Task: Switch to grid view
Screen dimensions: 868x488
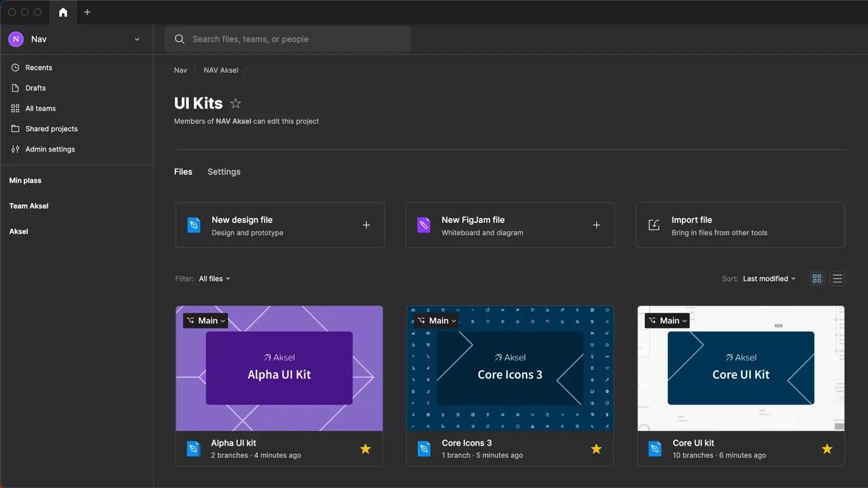Action: coord(817,279)
